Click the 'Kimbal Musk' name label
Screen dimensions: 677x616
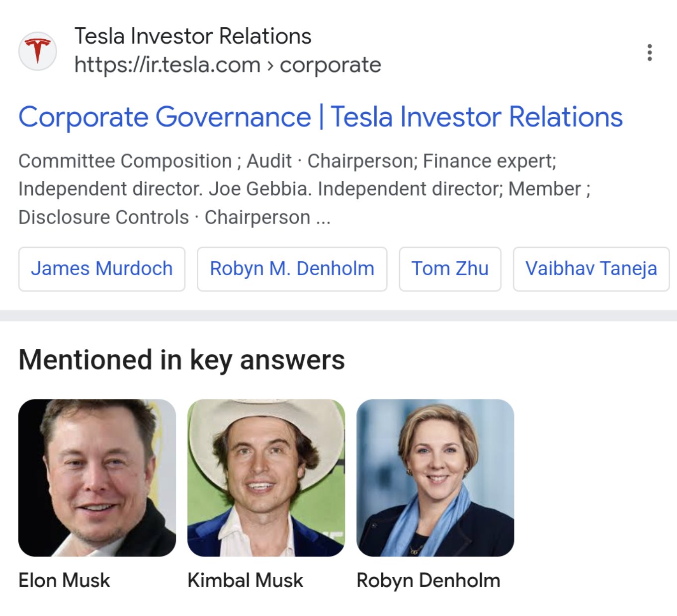pyautogui.click(x=245, y=580)
